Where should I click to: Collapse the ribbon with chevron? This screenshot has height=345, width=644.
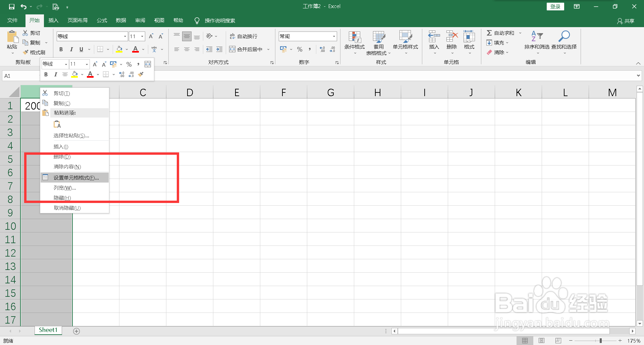tap(638, 63)
